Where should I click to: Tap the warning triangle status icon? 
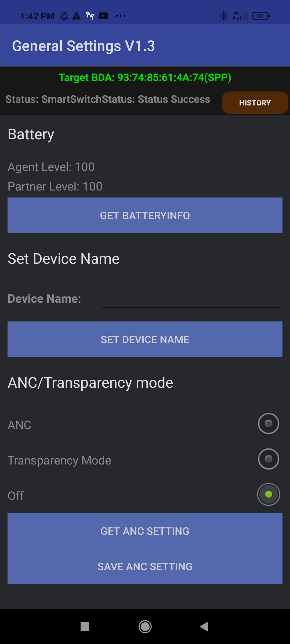[x=77, y=16]
